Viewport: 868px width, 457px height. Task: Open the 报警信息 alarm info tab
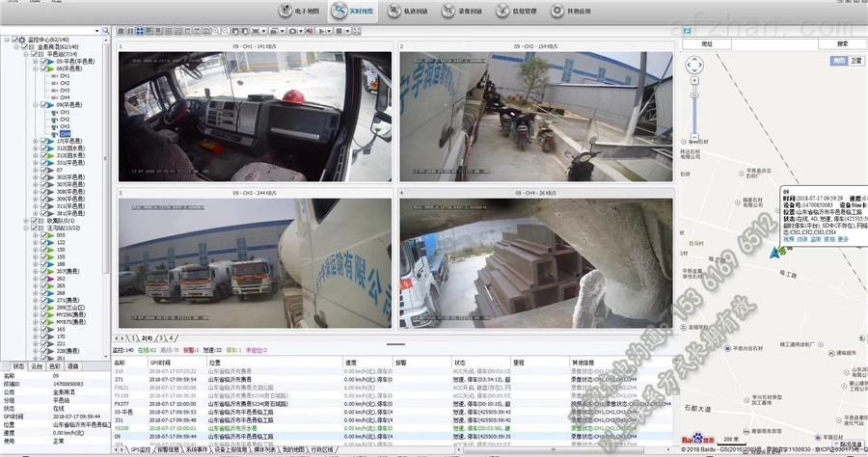coord(169,450)
